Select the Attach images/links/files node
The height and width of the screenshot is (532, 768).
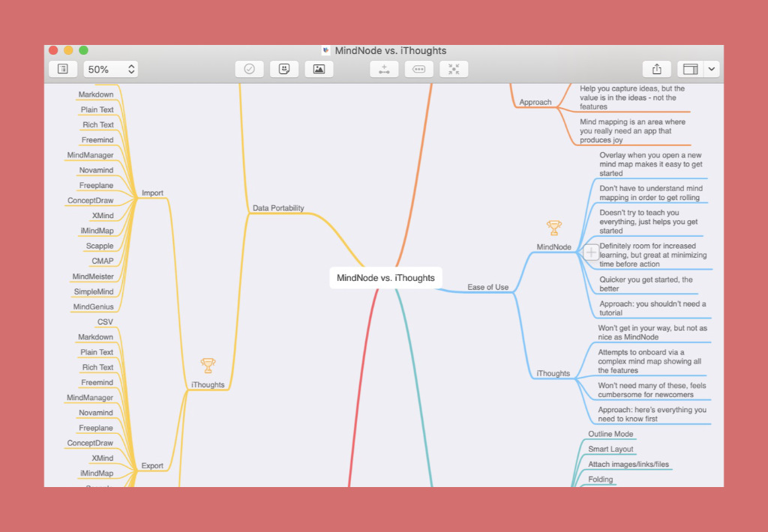(628, 465)
